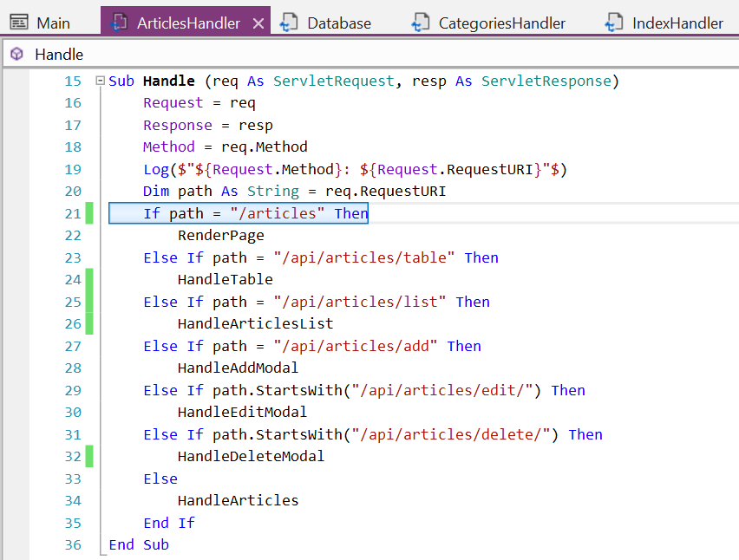Image resolution: width=739 pixels, height=560 pixels.
Task: Switch to the Main tab
Action: pos(40,23)
